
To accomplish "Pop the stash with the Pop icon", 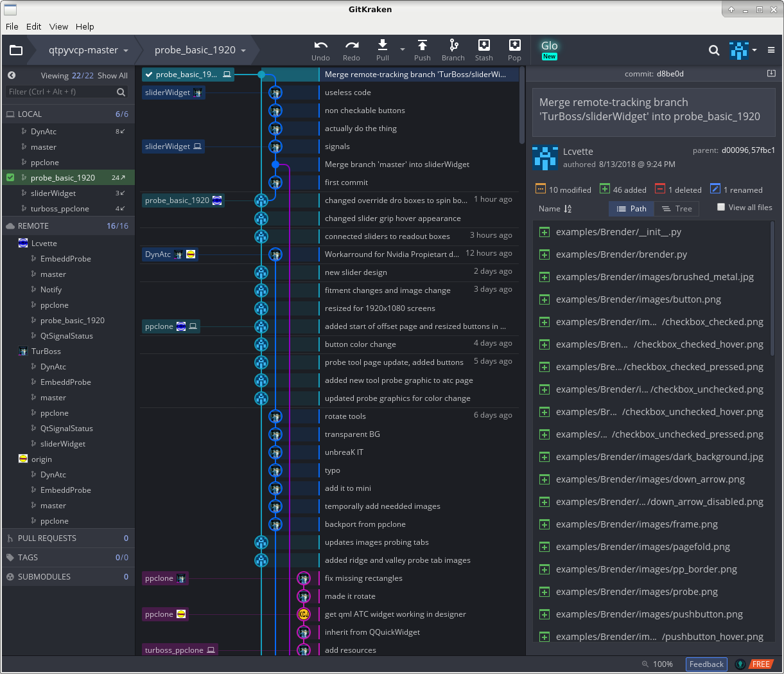I will 514,45.
